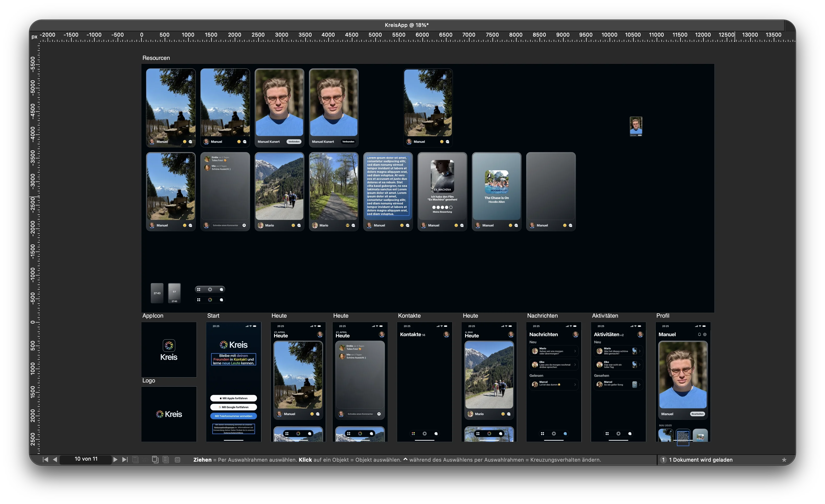The height and width of the screenshot is (504, 825).
Task: Select the 'KreisApp @ 18%*' document title
Action: [406, 25]
